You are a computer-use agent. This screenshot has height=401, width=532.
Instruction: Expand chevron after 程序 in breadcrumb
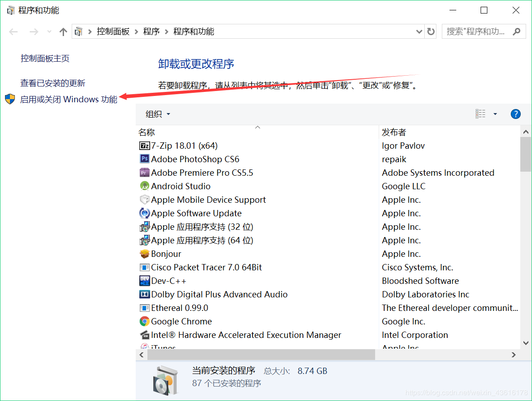[167, 32]
